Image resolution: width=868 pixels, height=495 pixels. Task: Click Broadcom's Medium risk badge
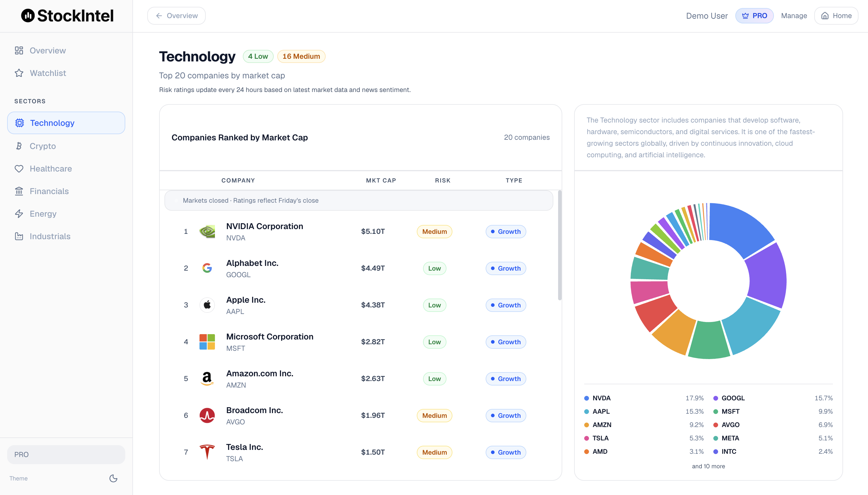[435, 415]
